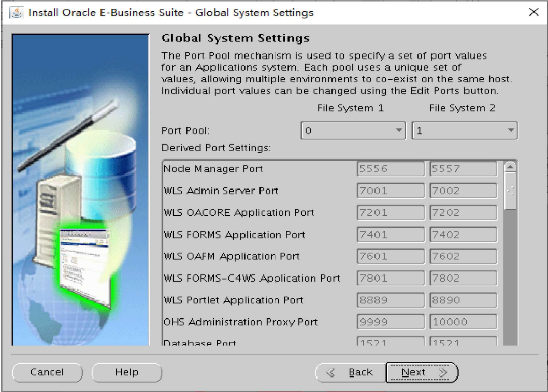548x392 pixels.
Task: Click the WLS OACORE Application Port label
Action: 239,212
